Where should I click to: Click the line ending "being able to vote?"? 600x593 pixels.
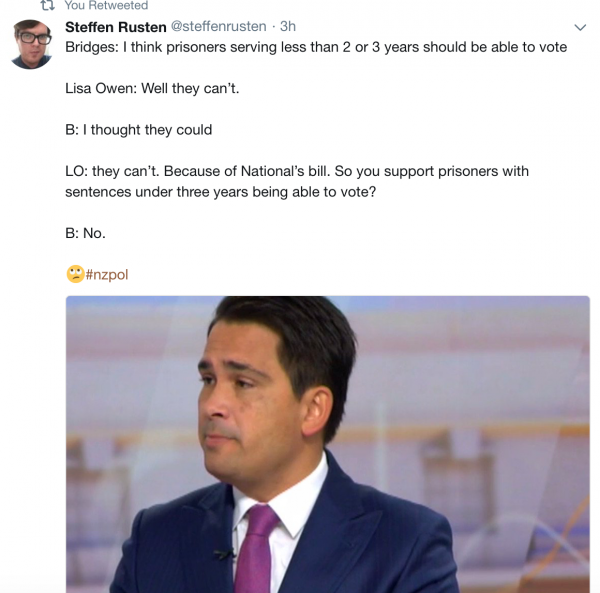click(x=221, y=192)
